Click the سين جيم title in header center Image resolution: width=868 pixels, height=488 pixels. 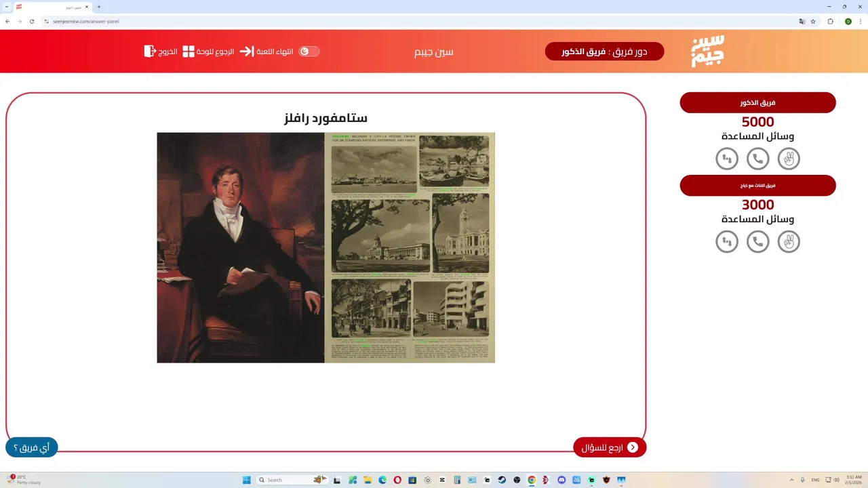coord(434,52)
